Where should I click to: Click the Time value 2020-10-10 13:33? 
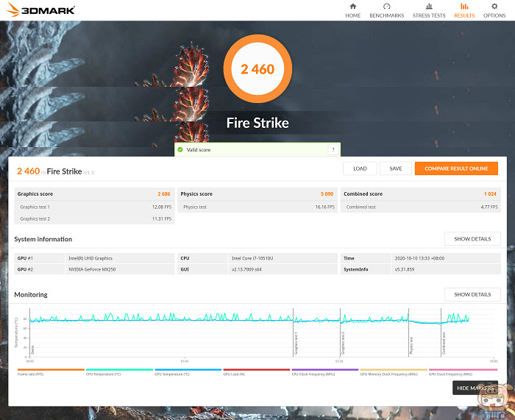[x=419, y=258]
